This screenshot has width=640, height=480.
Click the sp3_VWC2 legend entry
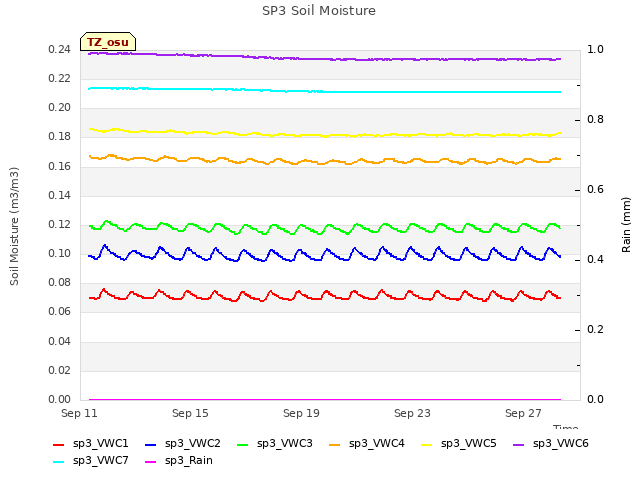183,444
